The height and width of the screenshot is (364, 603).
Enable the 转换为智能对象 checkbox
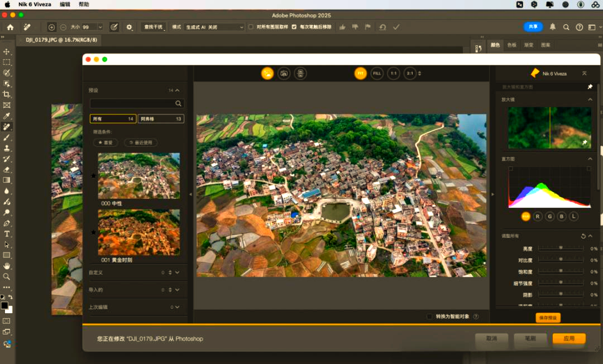click(429, 317)
